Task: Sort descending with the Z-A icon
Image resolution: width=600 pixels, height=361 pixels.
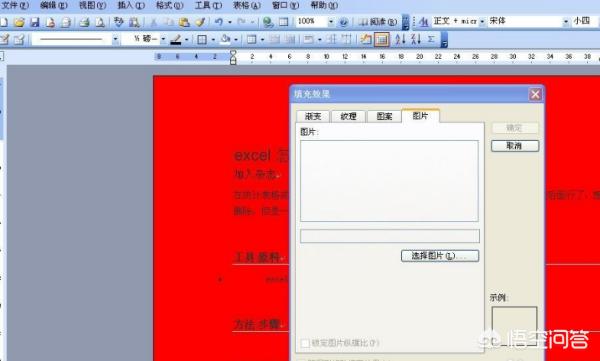Action: (x=416, y=39)
